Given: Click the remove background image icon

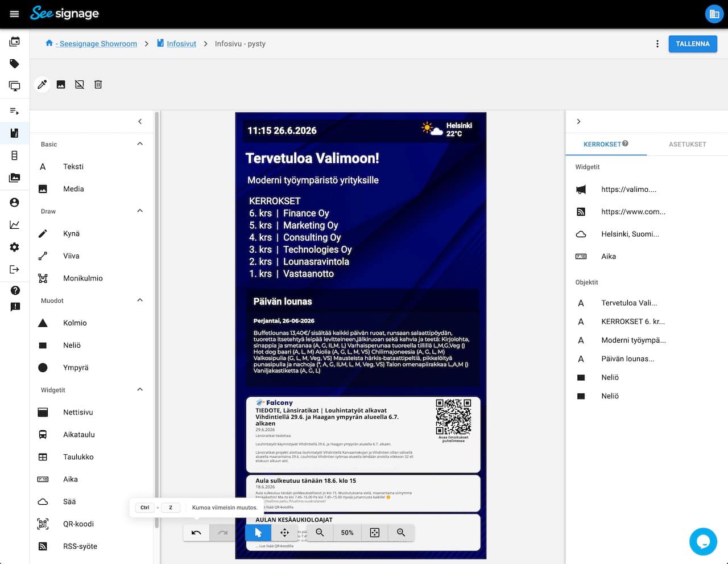Looking at the screenshot, I should 80,84.
